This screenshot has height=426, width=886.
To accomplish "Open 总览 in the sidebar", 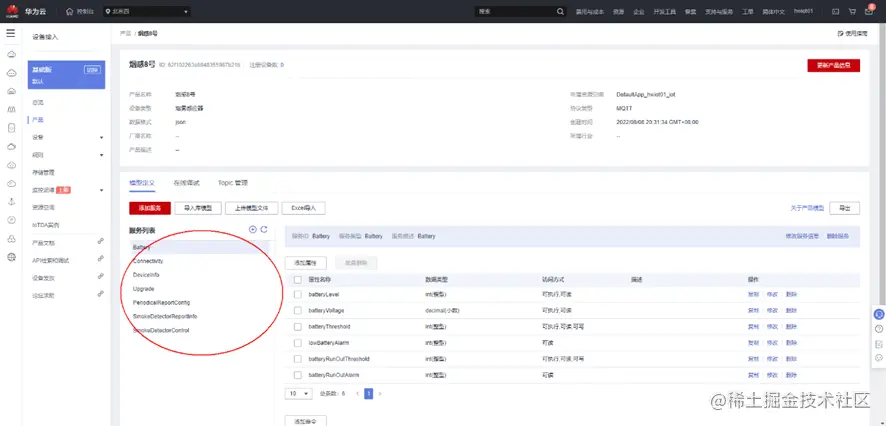I will [38, 102].
